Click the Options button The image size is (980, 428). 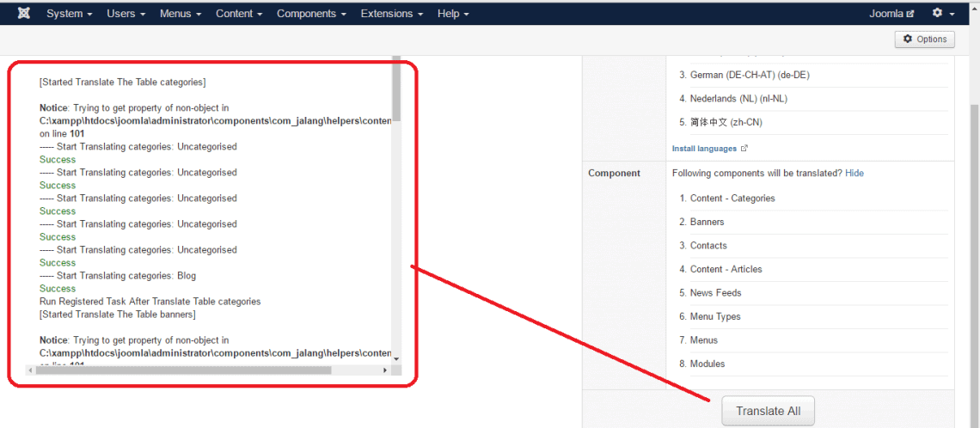click(x=925, y=39)
